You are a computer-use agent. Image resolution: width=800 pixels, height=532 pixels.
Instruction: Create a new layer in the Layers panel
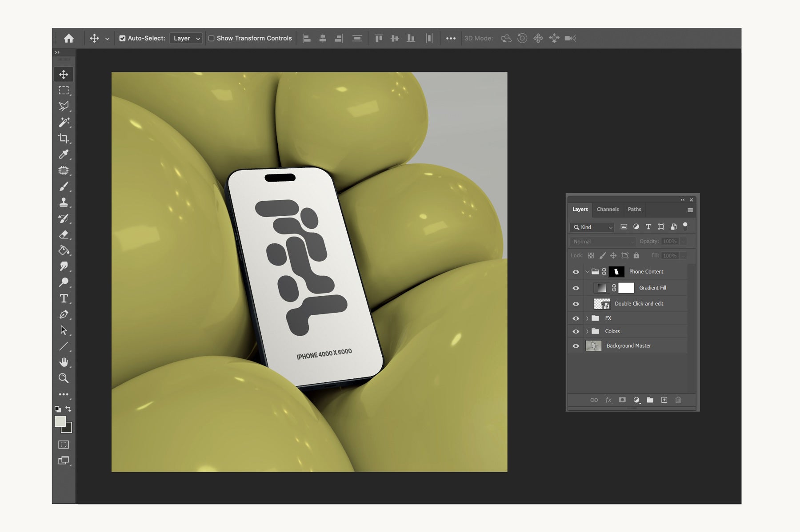(664, 400)
